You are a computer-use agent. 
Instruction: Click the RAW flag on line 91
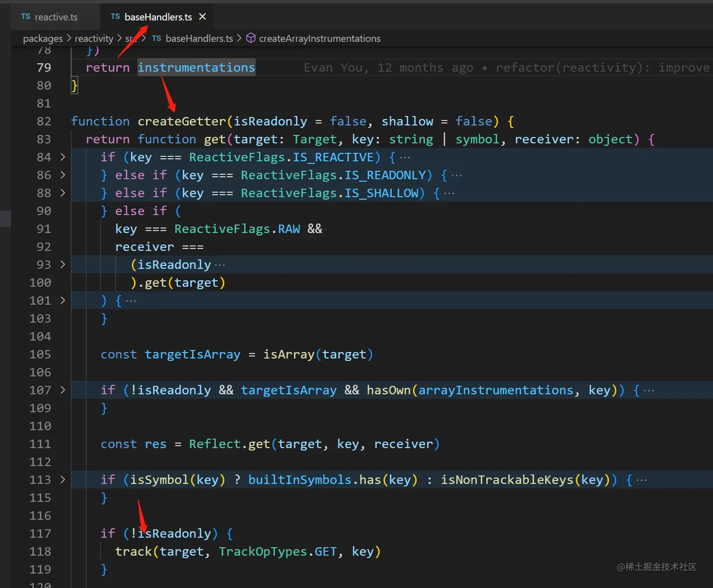click(x=289, y=229)
